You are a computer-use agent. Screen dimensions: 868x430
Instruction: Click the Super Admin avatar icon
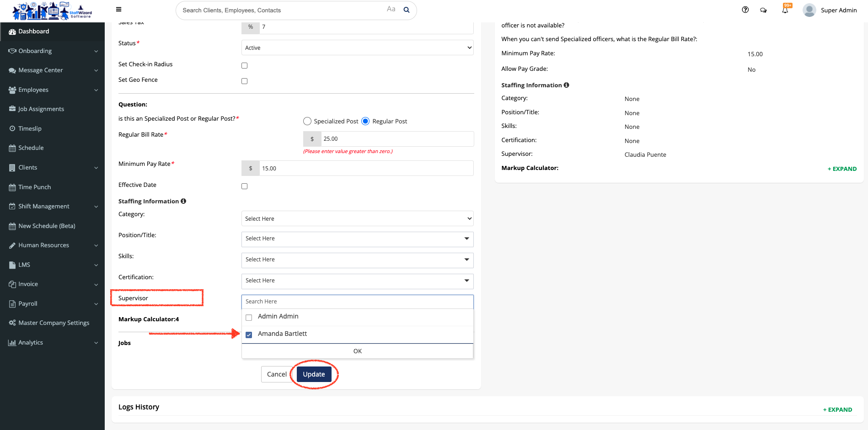coord(809,10)
